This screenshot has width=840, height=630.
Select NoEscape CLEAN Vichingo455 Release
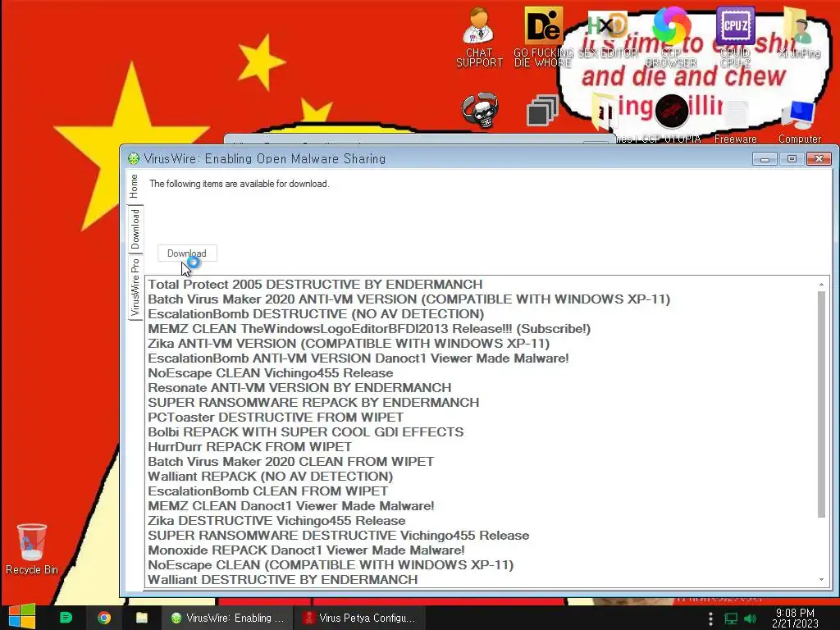[270, 373]
